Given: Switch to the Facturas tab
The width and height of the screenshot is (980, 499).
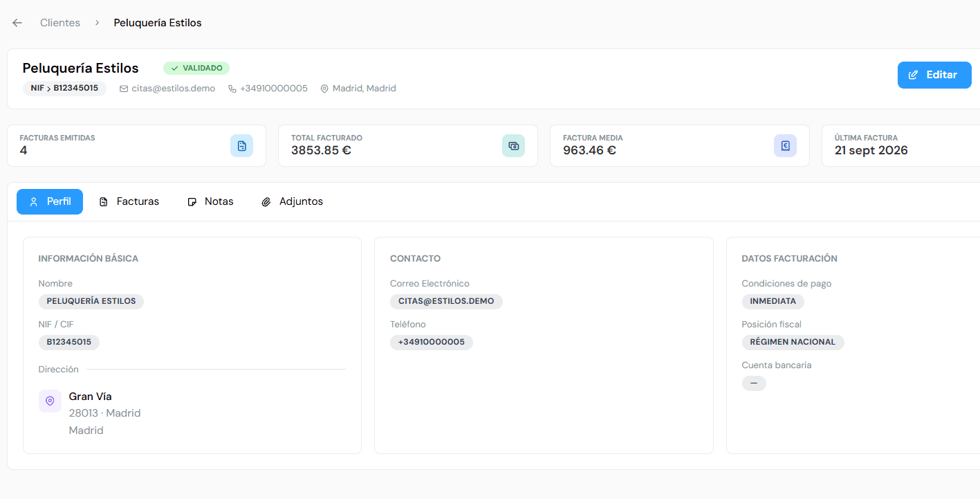Looking at the screenshot, I should pos(129,201).
